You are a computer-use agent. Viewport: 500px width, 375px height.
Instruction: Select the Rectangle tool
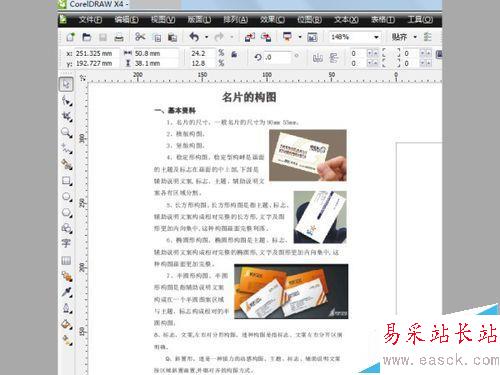pos(66,181)
